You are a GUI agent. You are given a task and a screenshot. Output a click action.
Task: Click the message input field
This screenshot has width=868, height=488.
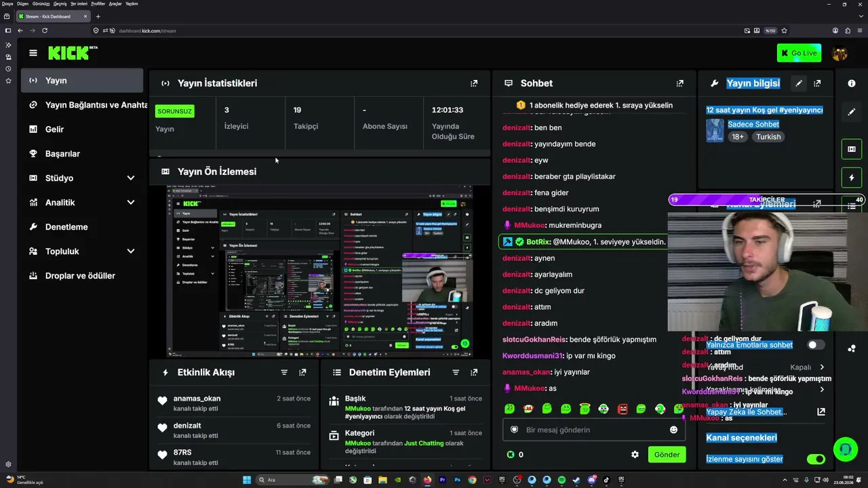coord(593,430)
